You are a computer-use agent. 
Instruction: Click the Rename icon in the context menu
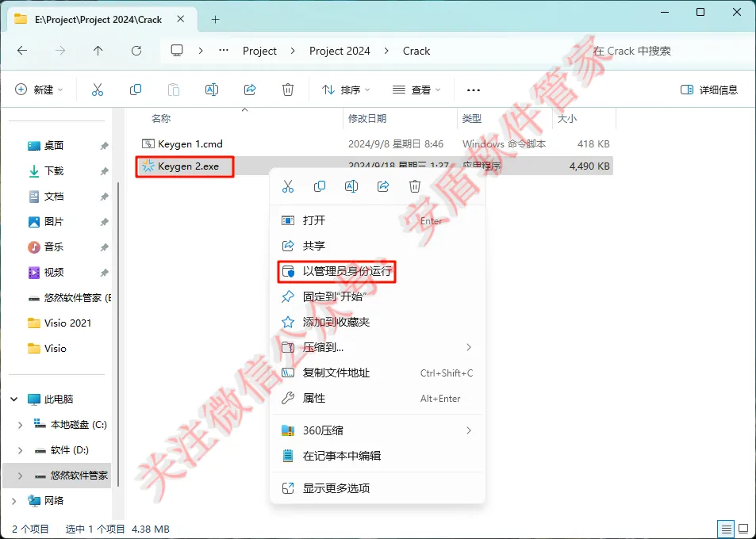[x=351, y=186]
